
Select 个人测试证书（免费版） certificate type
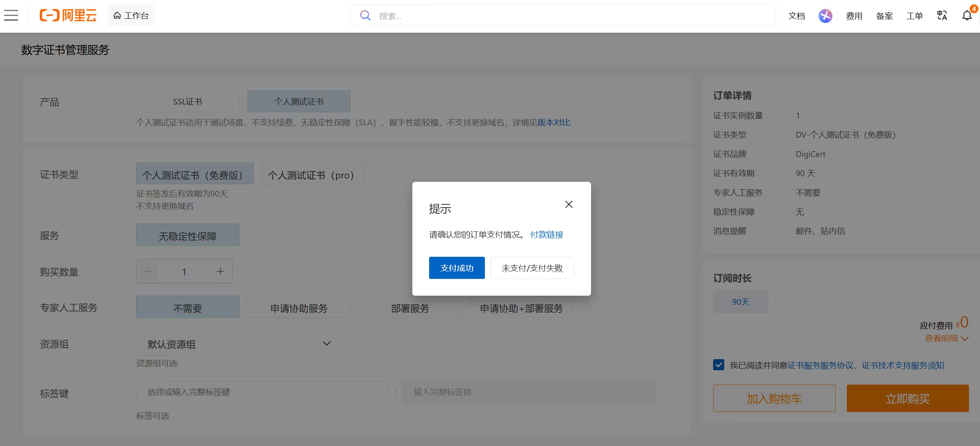pos(195,174)
